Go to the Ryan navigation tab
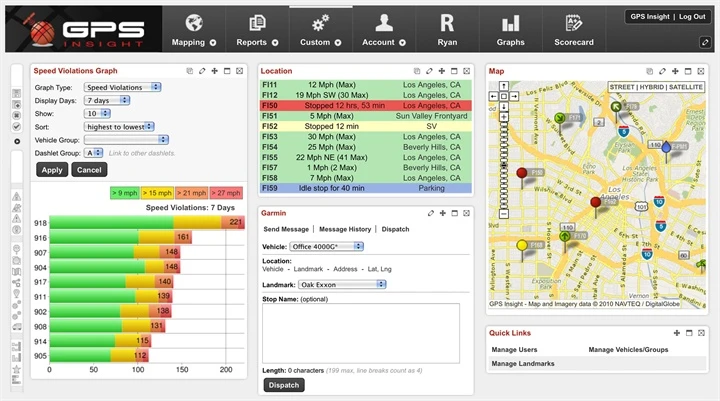The width and height of the screenshot is (720, 401). coord(447,29)
